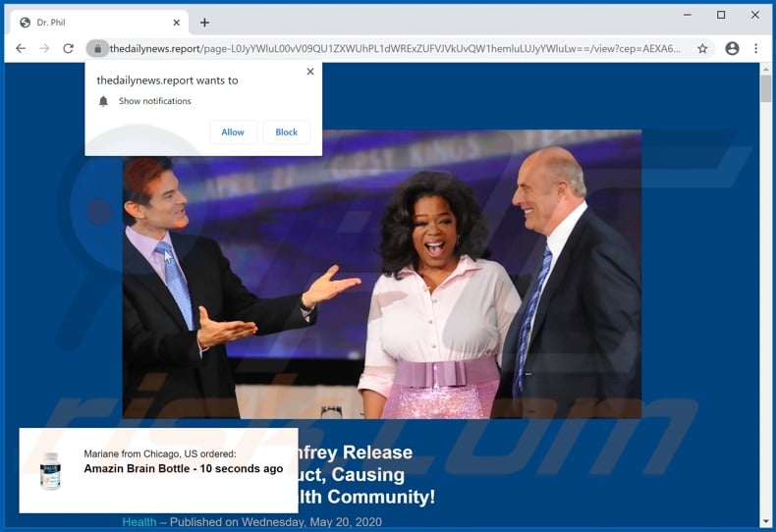Click the scrollbar up arrow

(766, 69)
